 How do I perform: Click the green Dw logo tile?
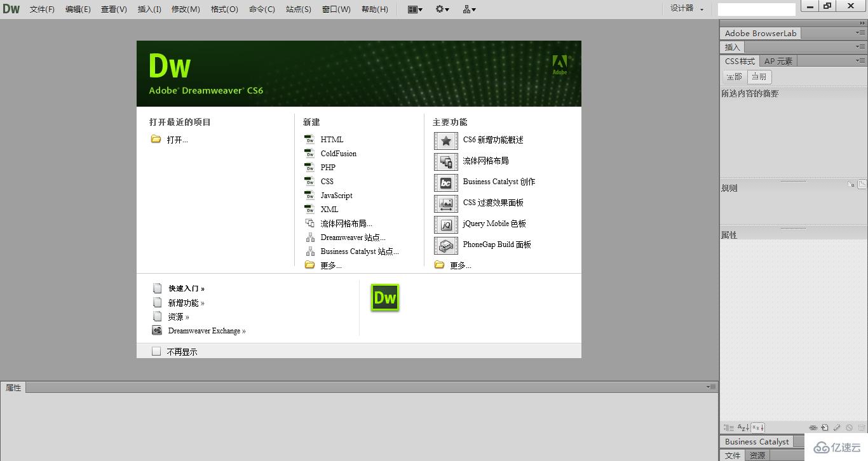click(x=385, y=298)
